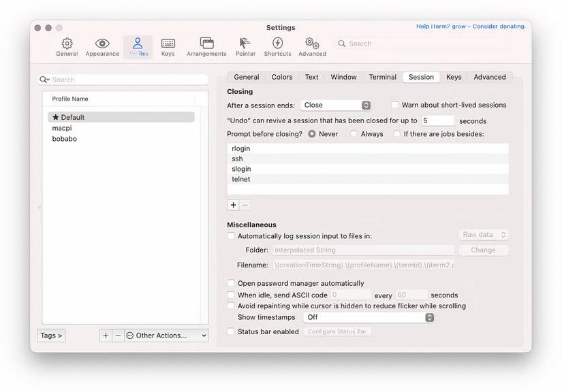Open the Keys settings pane
The image size is (562, 392).
pyautogui.click(x=168, y=46)
